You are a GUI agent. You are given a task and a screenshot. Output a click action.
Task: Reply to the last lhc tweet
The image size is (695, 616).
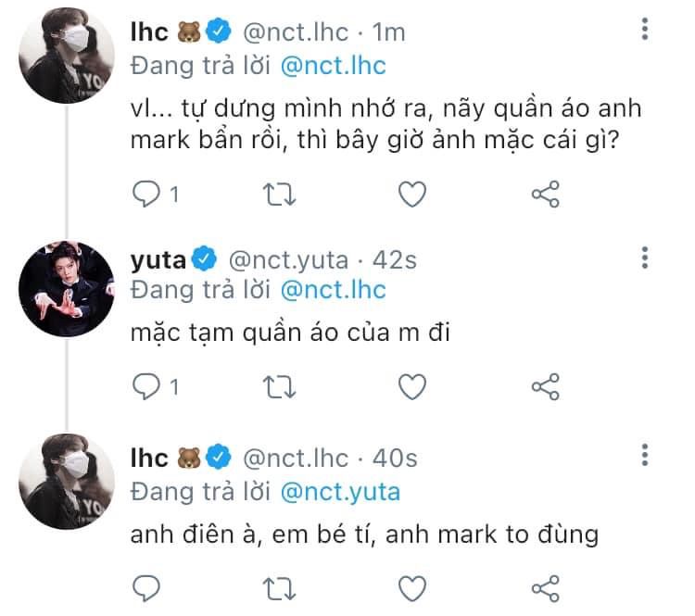148,586
